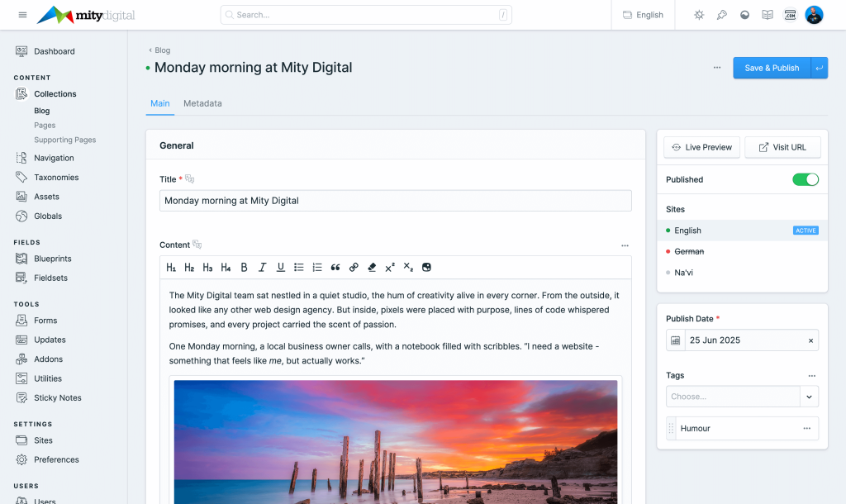Grab the Humour tag drag handle
The image size is (846, 504).
tap(671, 429)
